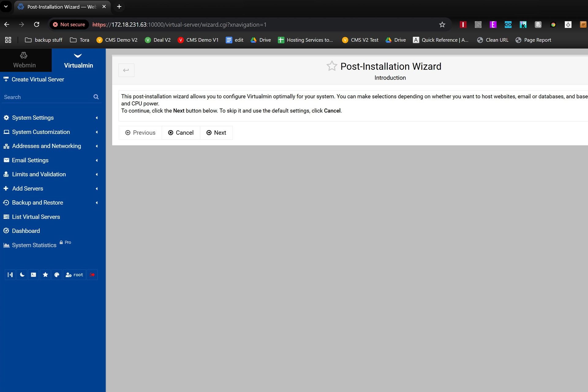Image resolution: width=588 pixels, height=392 pixels.
Task: Click the Post-Installation Wizard star icon
Action: [331, 66]
